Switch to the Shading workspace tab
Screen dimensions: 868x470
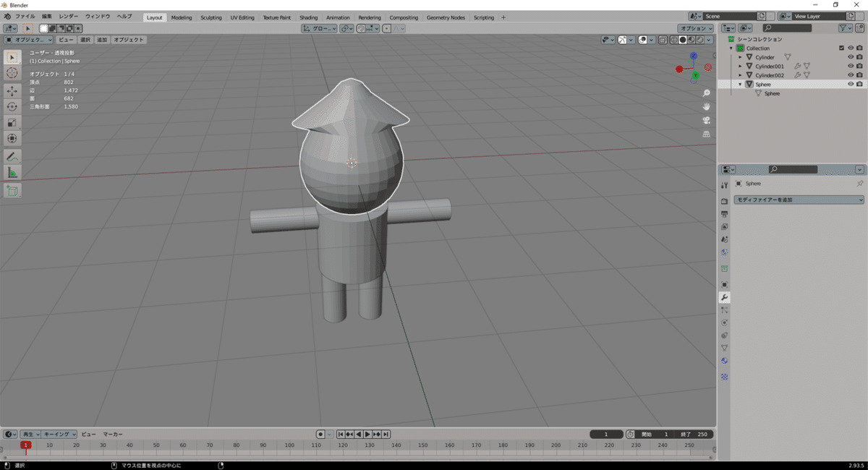(x=308, y=17)
